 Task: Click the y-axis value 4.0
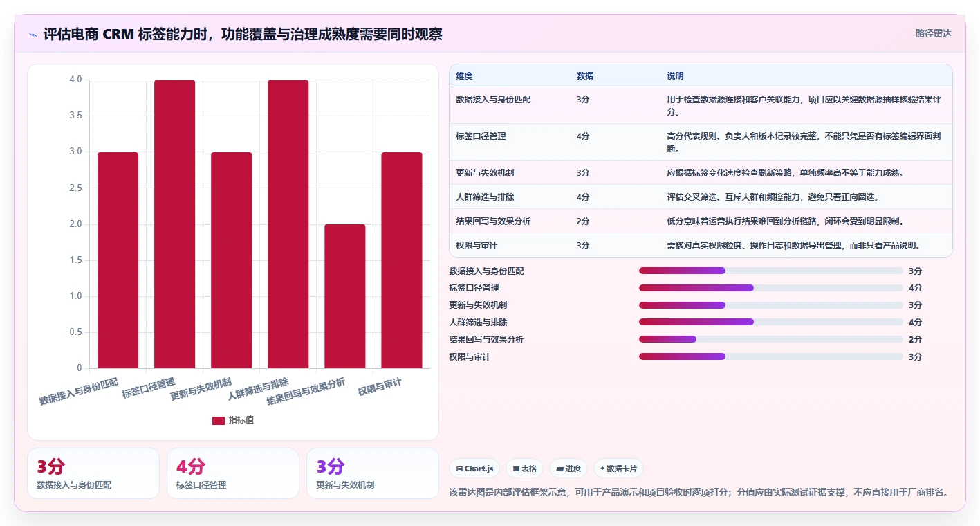coord(75,80)
